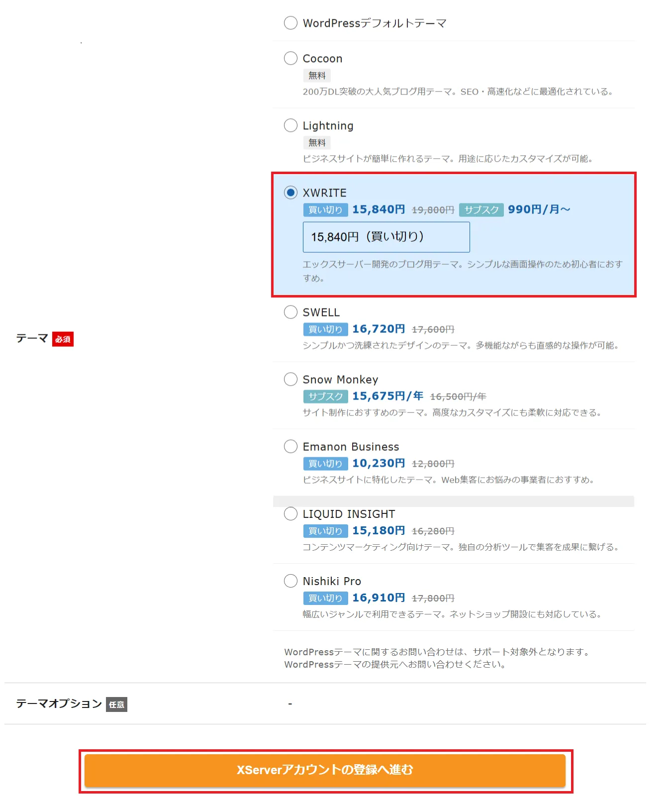The image size is (672, 801).
Task: Click the 10,230円 Emanon Business price
Action: [x=379, y=463]
